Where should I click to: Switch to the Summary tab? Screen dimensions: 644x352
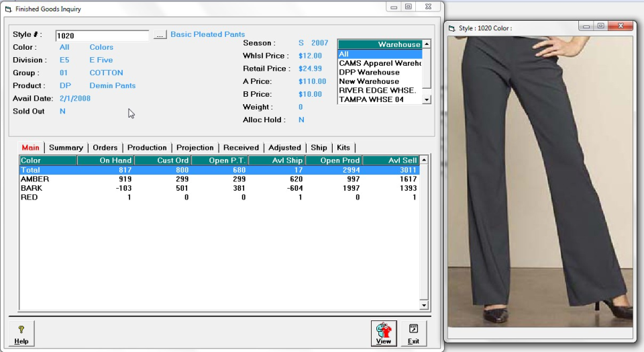pos(66,148)
